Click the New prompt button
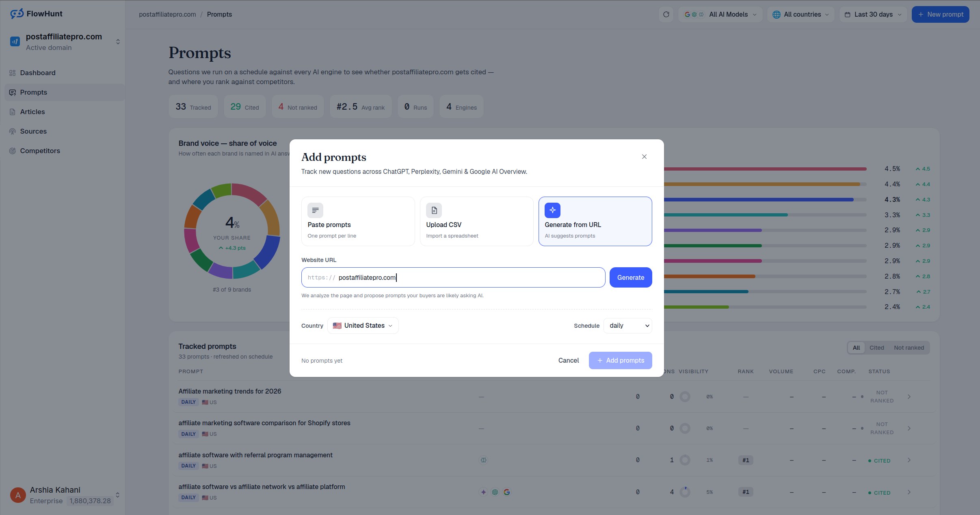This screenshot has width=980, height=515. point(940,14)
